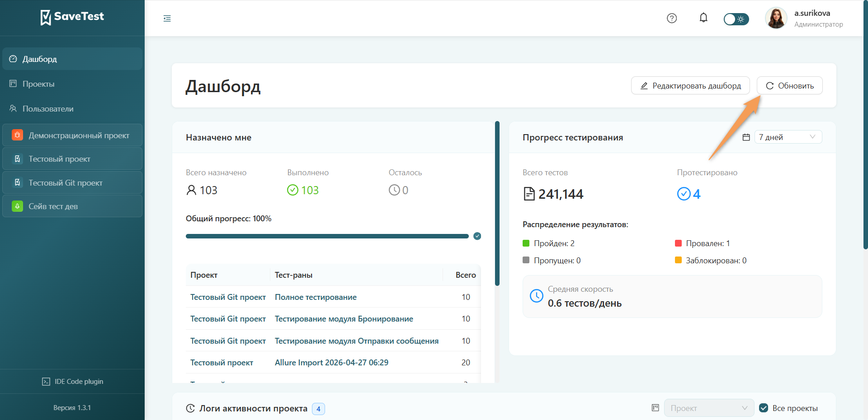This screenshot has height=420, width=868.
Task: Click the Средняя скорость clock icon
Action: click(537, 296)
